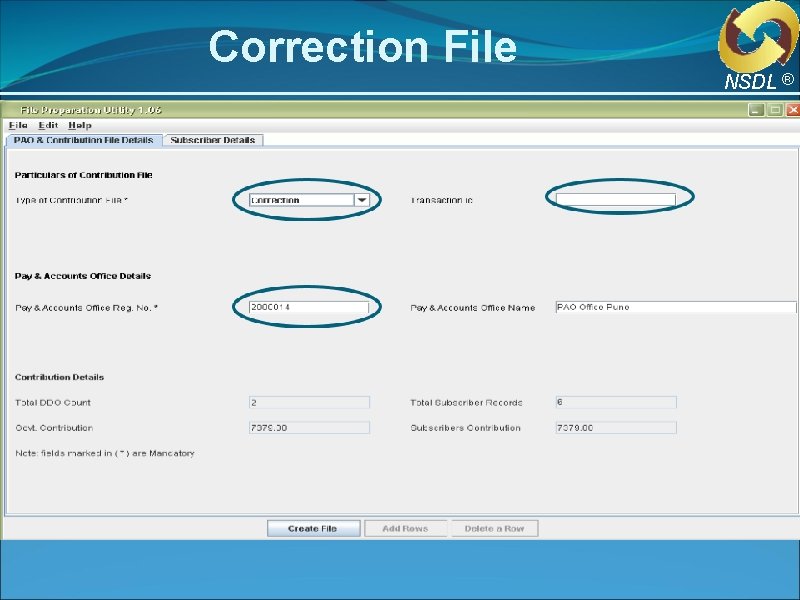This screenshot has width=800, height=600.
Task: Click the 'Govt. Contribution' label
Action: tap(54, 428)
